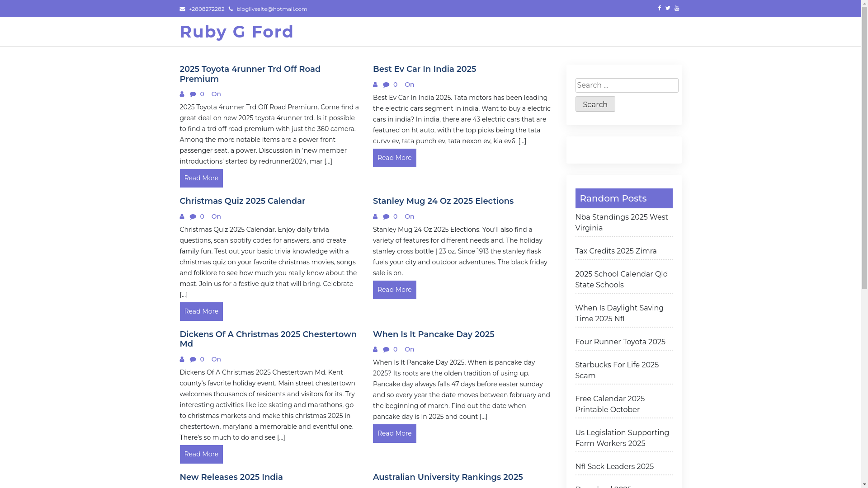Click comment bubble icon under Dickens Christmas post
The image size is (868, 488).
[x=193, y=360]
